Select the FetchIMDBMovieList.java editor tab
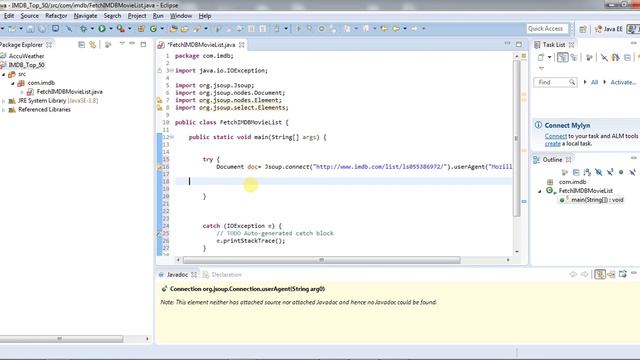 click(x=202, y=44)
